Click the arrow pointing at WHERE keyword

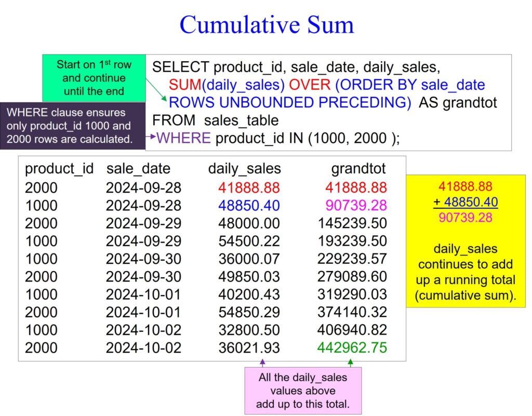pyautogui.click(x=152, y=138)
